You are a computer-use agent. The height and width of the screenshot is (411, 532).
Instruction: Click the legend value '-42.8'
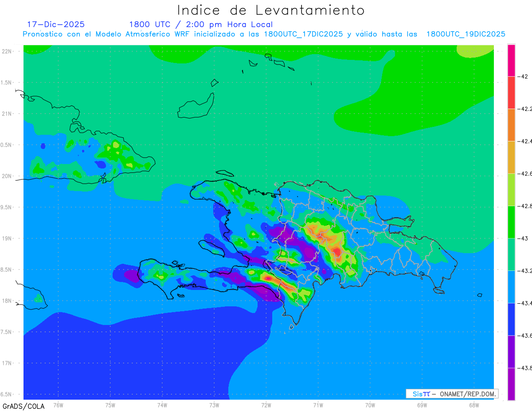click(x=525, y=206)
